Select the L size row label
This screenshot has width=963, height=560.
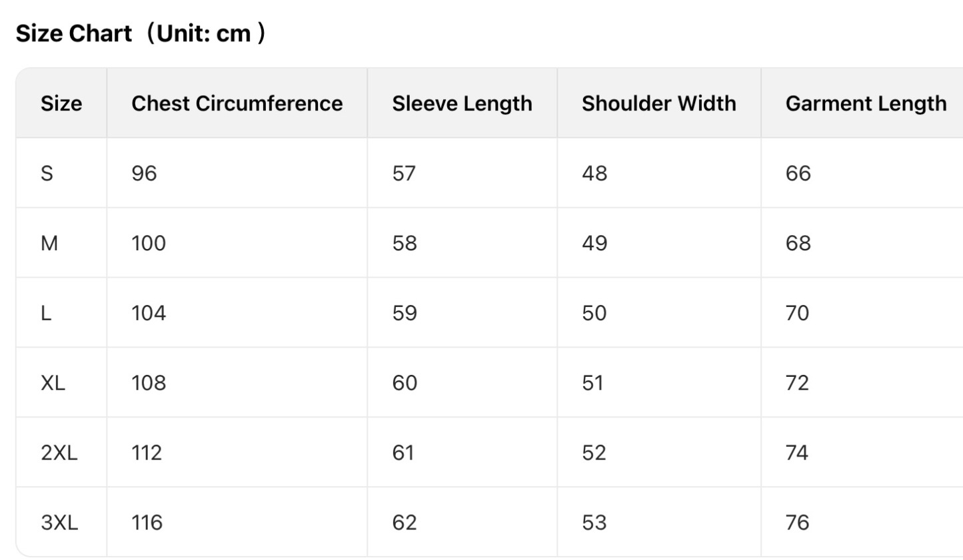[46, 313]
